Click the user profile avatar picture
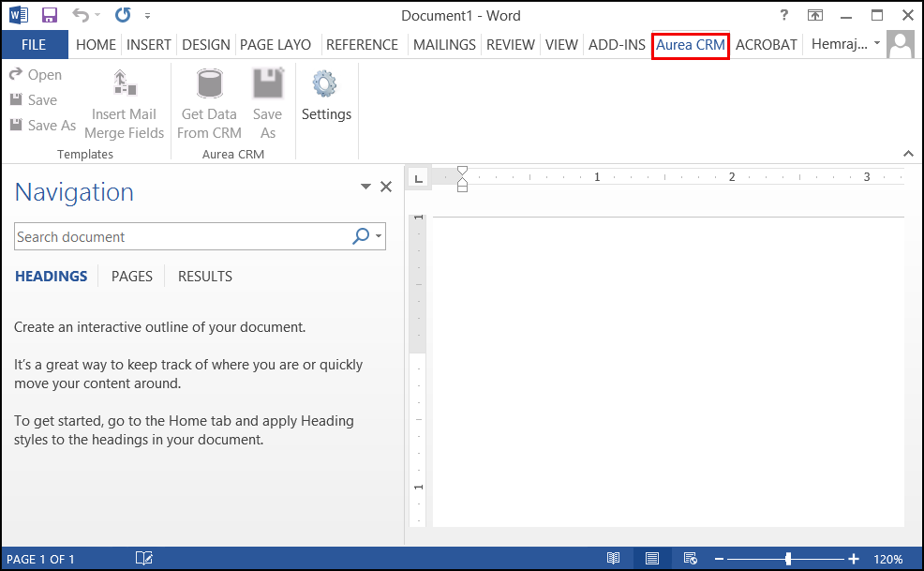This screenshot has height=571, width=924. 901,45
